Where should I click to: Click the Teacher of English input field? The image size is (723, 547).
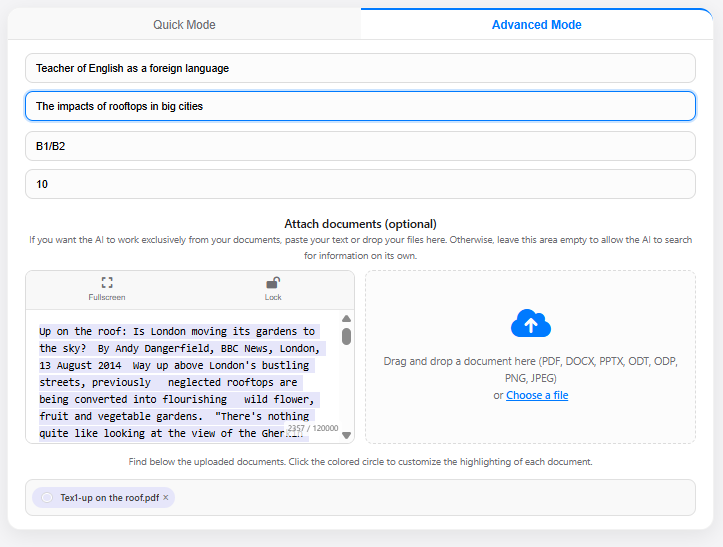[360, 68]
